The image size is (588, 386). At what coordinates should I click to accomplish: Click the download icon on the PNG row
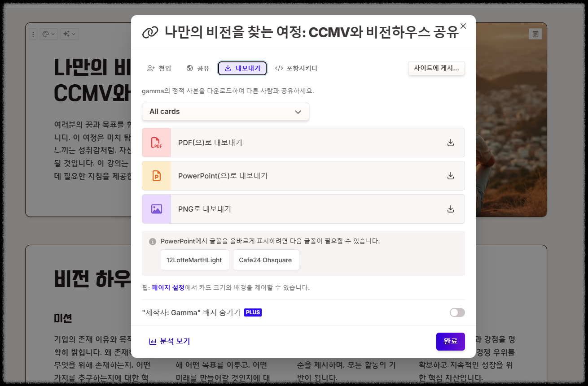click(450, 208)
